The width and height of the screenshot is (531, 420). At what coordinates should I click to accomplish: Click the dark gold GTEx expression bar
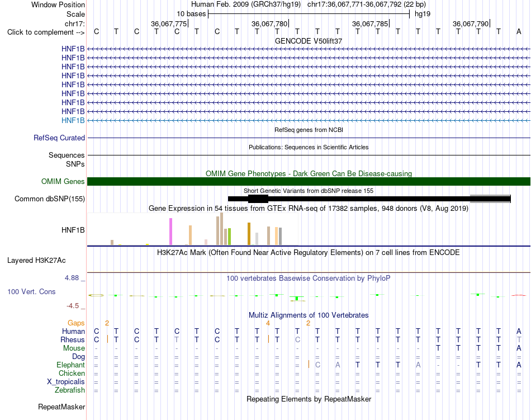pos(249,234)
